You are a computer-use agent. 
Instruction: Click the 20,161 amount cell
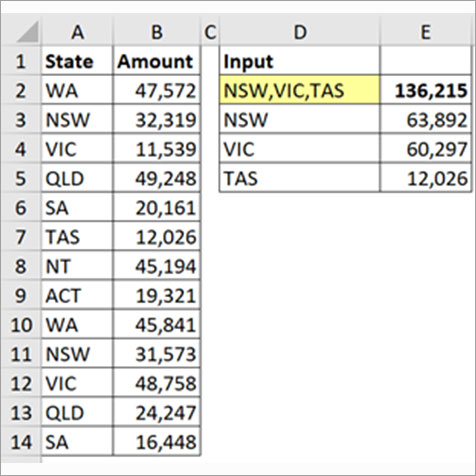pos(157,208)
